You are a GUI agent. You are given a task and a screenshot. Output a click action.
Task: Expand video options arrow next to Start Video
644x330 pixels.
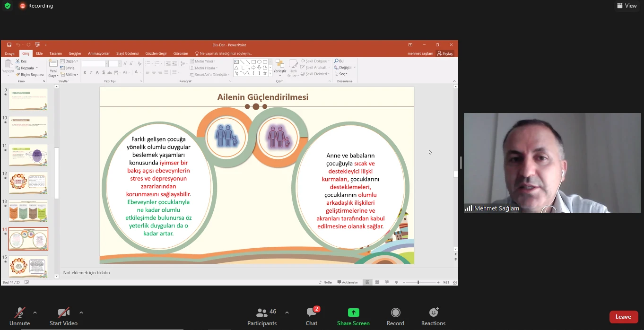tap(81, 313)
